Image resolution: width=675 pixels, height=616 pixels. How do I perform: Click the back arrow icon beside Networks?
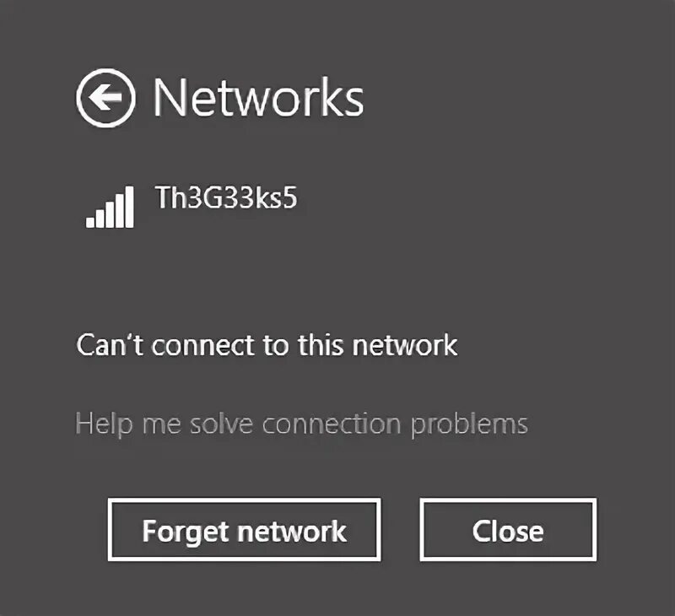(x=105, y=98)
